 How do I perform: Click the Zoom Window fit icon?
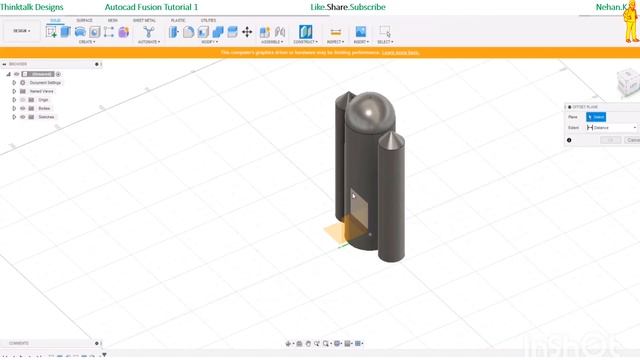[326, 344]
